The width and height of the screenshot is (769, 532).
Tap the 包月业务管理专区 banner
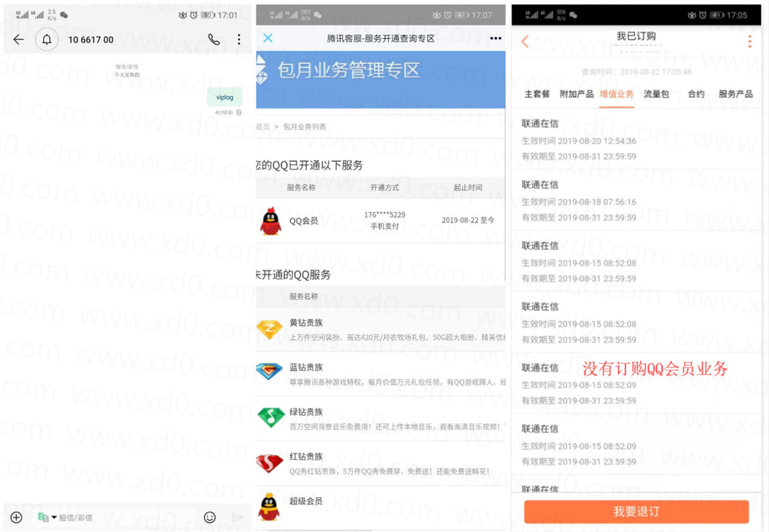click(x=380, y=80)
